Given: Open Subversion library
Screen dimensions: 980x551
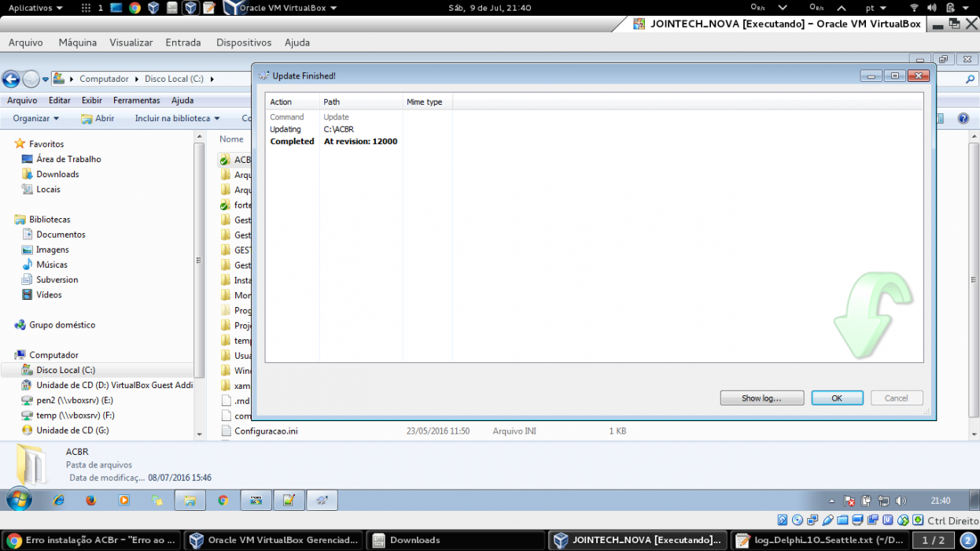Looking at the screenshot, I should click(57, 279).
